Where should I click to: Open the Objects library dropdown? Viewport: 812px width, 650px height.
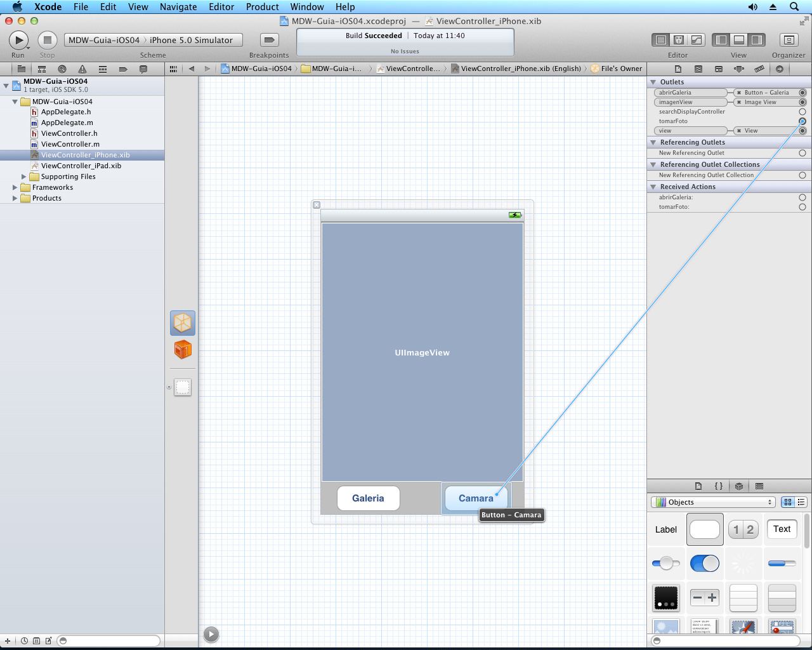point(714,502)
